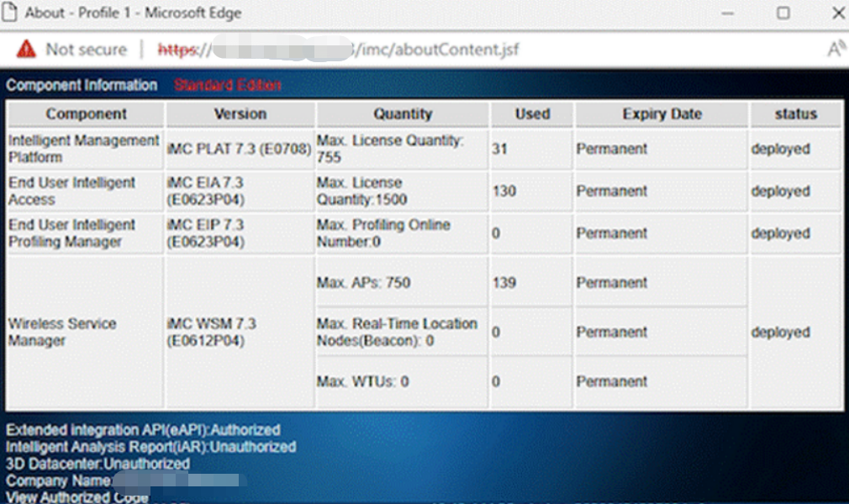Viewport: 849px width, 504px height.
Task: Click 'deployed' in Wireless Service Manager row
Action: pyautogui.click(x=780, y=332)
